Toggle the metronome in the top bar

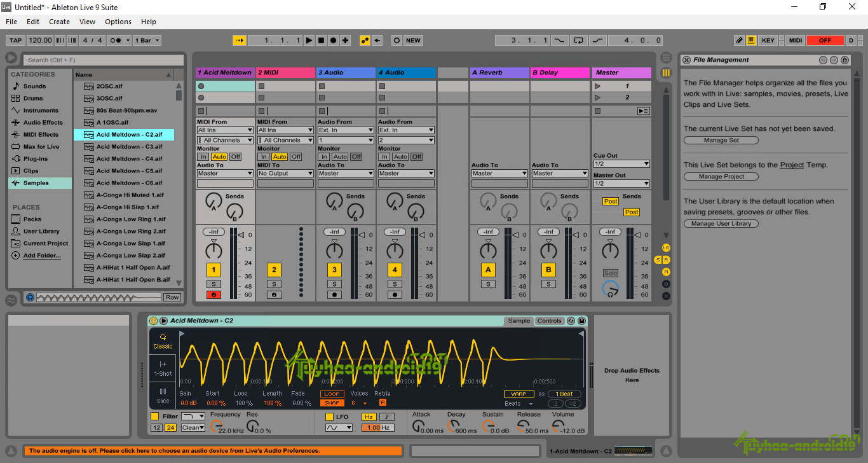(116, 40)
